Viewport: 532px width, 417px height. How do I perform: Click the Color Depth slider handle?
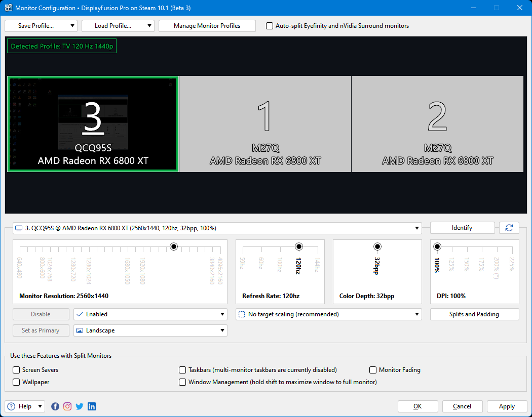click(377, 246)
